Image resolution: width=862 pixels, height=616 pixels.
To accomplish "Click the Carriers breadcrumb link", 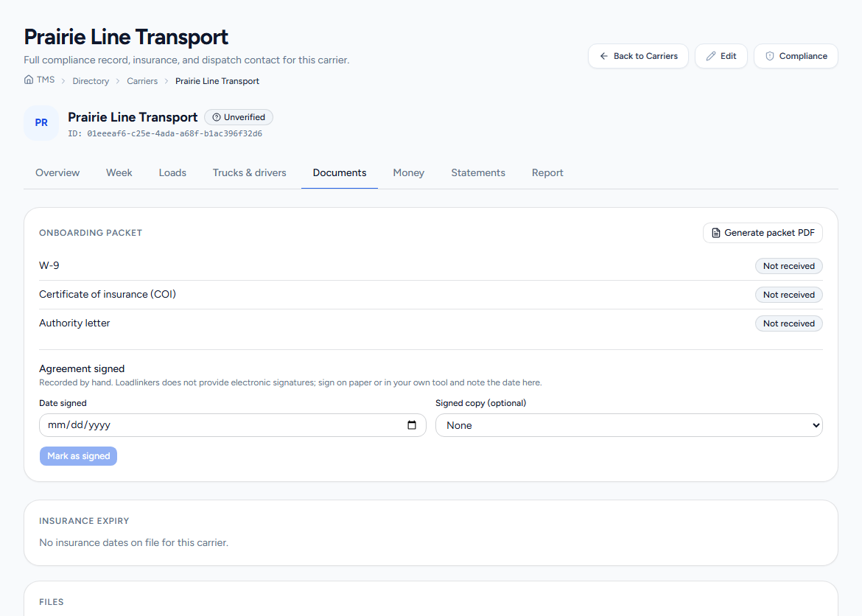I will [x=142, y=81].
